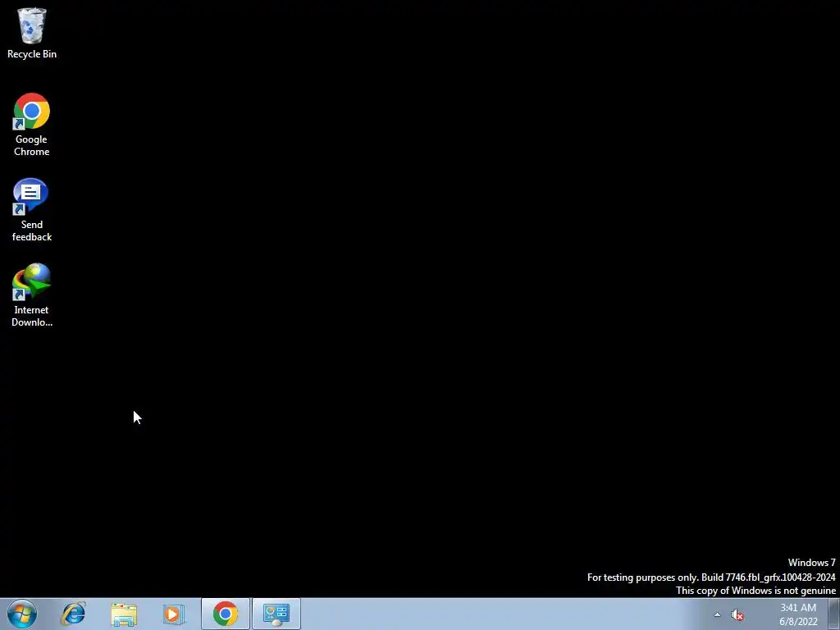Select the Send feedback desktop shortcut
The height and width of the screenshot is (630, 840).
click(x=32, y=210)
